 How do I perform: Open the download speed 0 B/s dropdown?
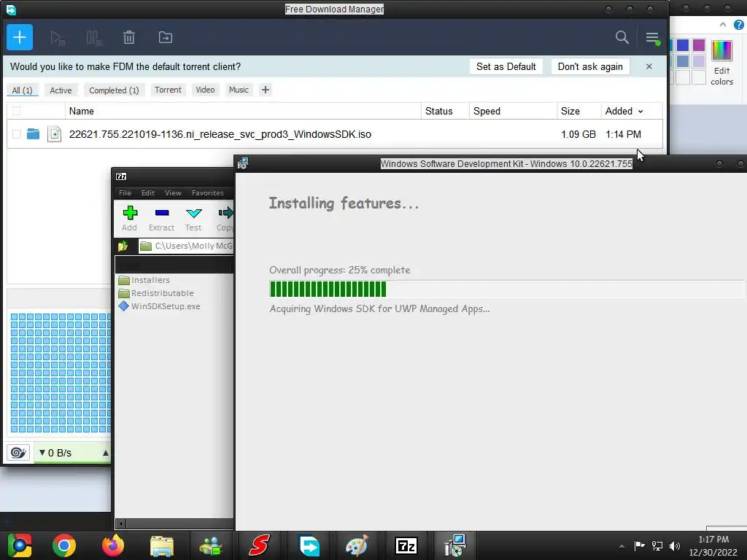55,453
